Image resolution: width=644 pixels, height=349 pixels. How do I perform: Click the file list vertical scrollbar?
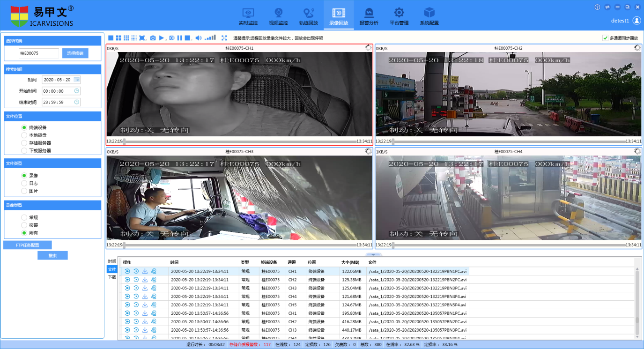pyautogui.click(x=637, y=302)
